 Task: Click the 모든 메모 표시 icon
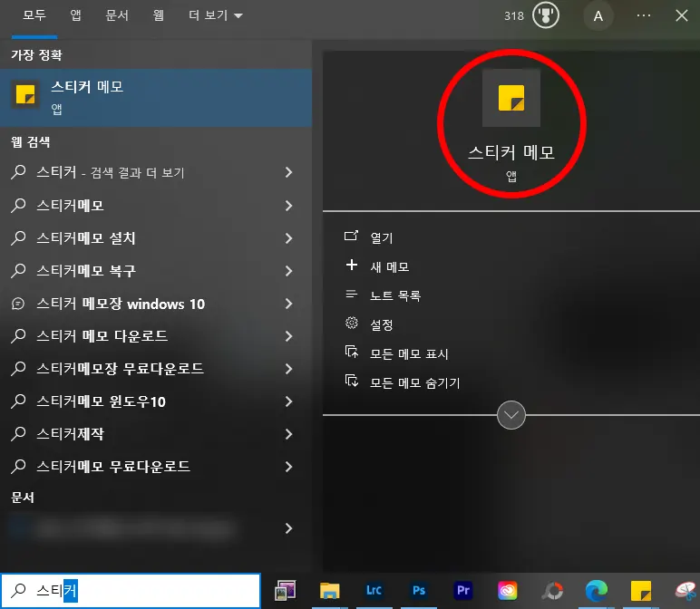tap(351, 352)
